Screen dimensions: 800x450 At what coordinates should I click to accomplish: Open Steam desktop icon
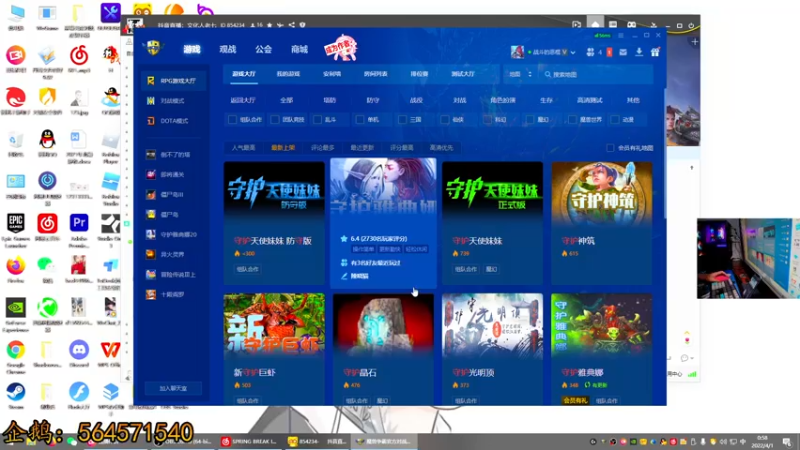coord(16,392)
